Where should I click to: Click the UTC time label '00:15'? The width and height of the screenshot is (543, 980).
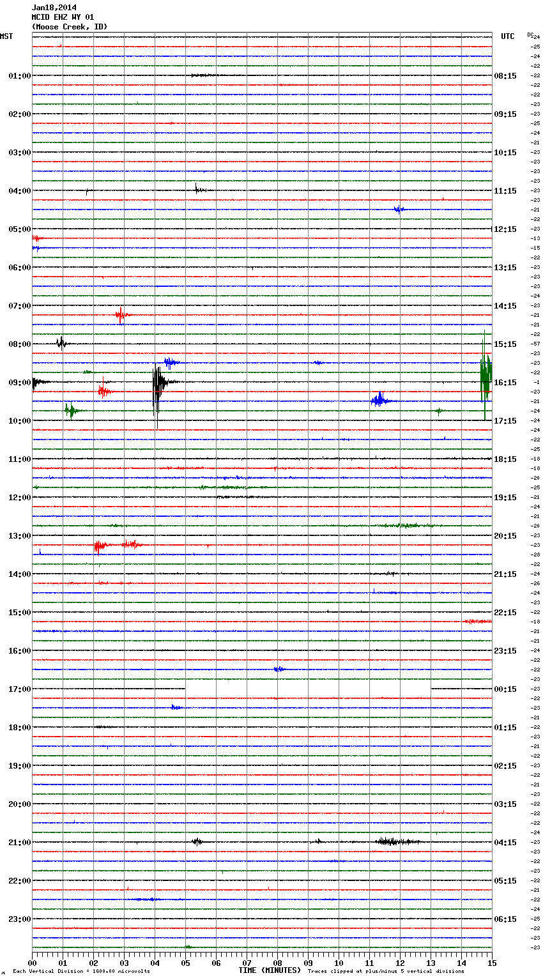click(x=505, y=689)
